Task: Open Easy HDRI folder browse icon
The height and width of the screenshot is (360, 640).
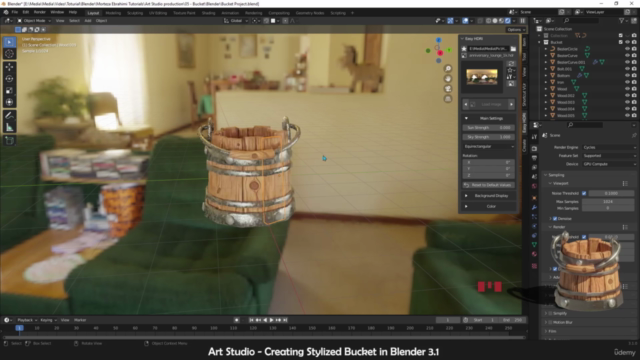Action: click(513, 49)
